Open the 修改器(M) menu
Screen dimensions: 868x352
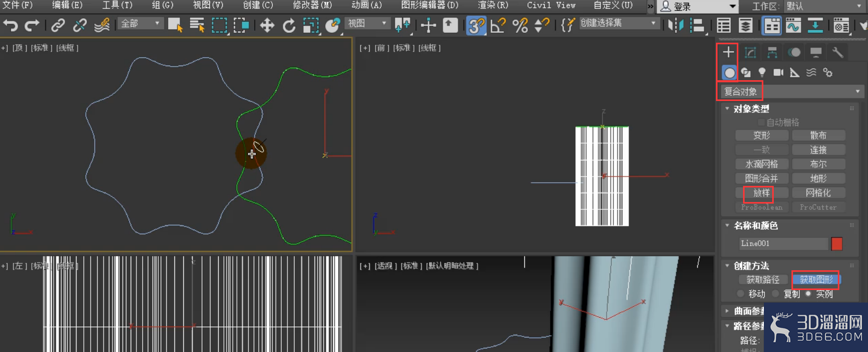[312, 5]
